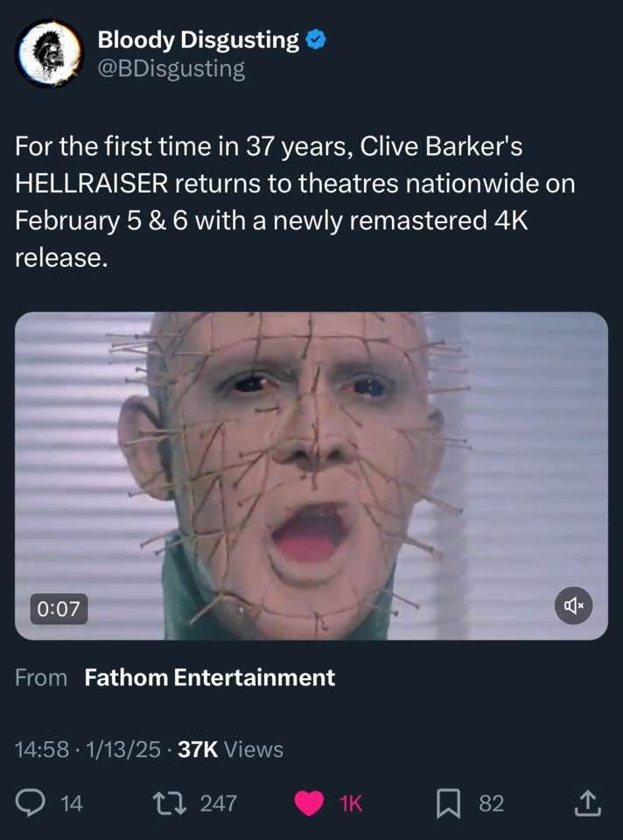Viewport: 623px width, 840px height.
Task: Tap the share upload arrow icon
Action: (588, 803)
